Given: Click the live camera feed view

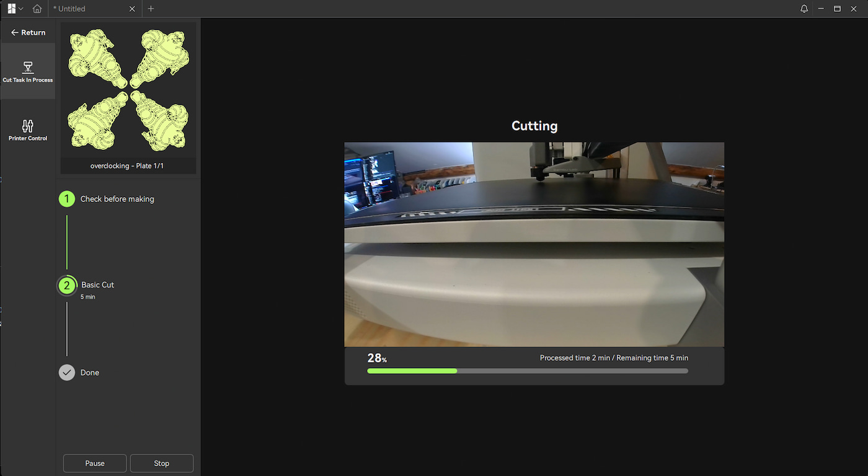Looking at the screenshot, I should click(534, 244).
